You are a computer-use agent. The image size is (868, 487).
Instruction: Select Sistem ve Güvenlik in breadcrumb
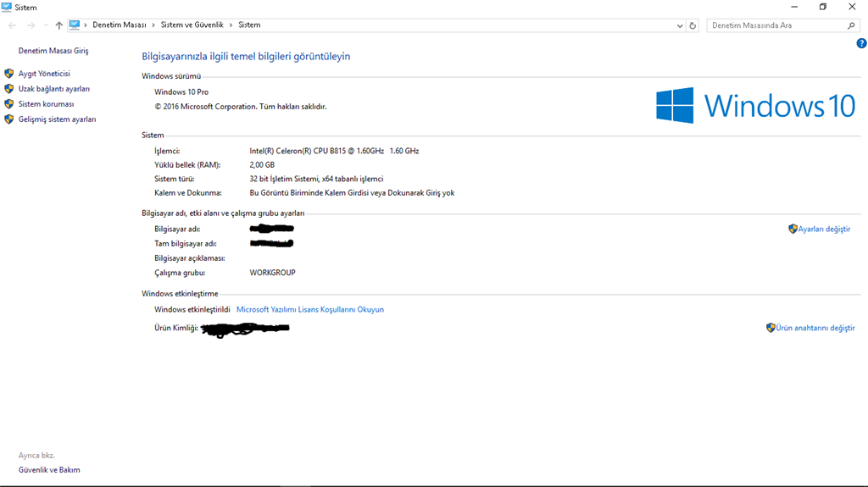pos(192,25)
